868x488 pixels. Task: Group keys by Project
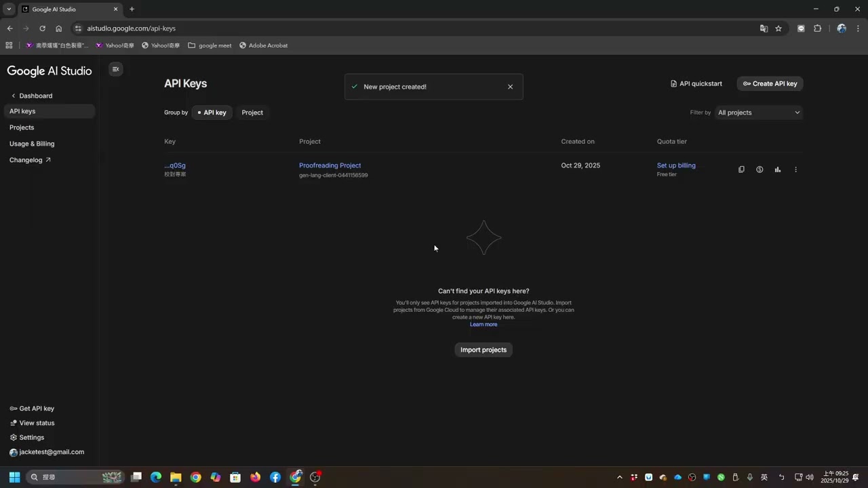(x=252, y=113)
